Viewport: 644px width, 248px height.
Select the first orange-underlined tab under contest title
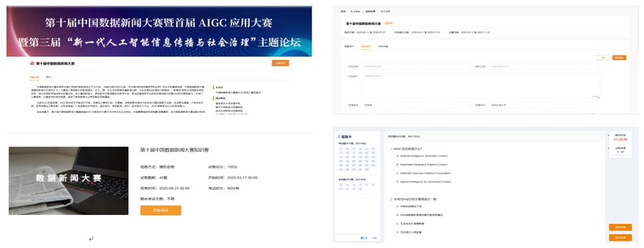click(34, 77)
